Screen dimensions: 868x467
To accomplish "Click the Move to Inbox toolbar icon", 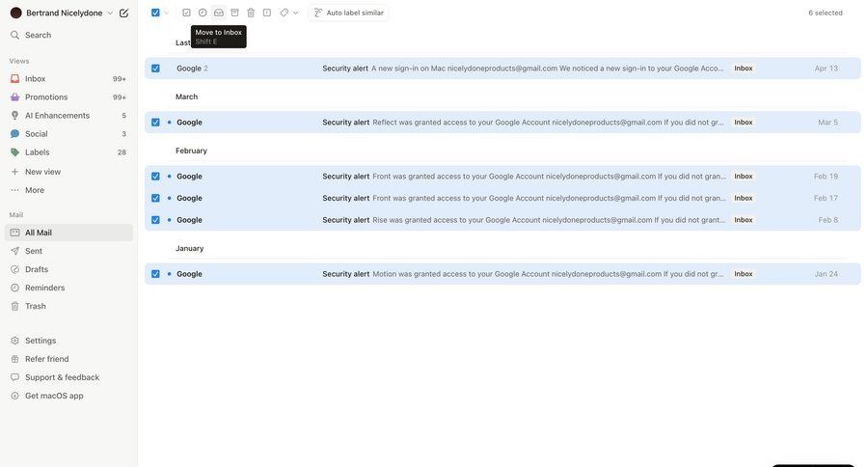I will tap(219, 13).
